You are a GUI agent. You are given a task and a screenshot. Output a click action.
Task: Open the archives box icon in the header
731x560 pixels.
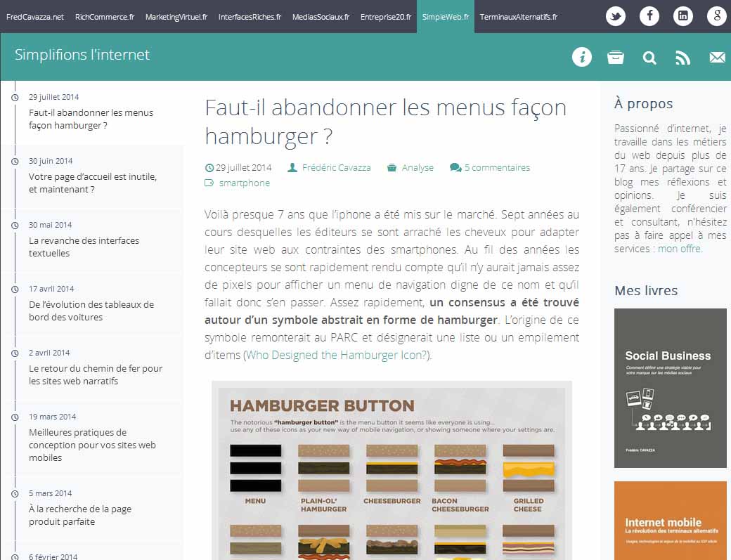[616, 57]
